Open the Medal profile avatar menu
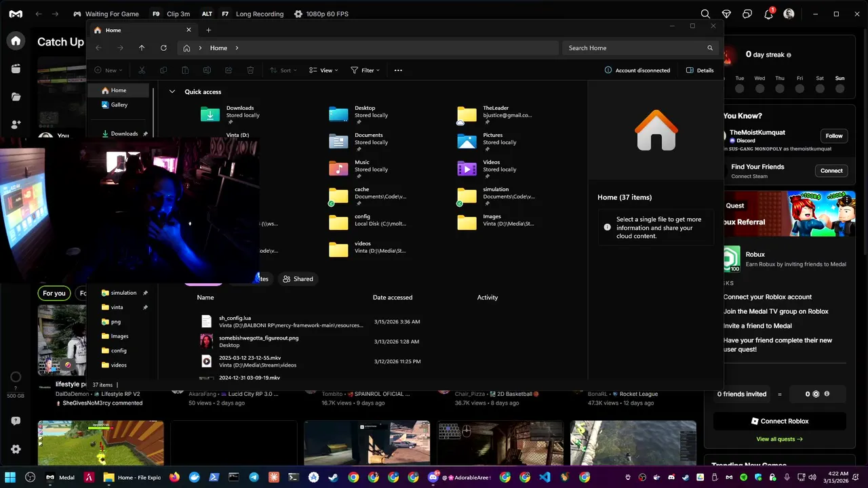 point(789,14)
